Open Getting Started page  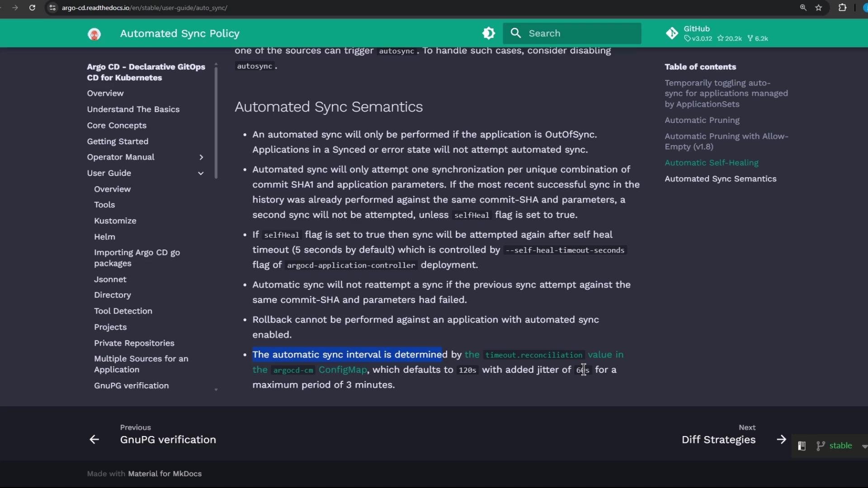coord(118,141)
